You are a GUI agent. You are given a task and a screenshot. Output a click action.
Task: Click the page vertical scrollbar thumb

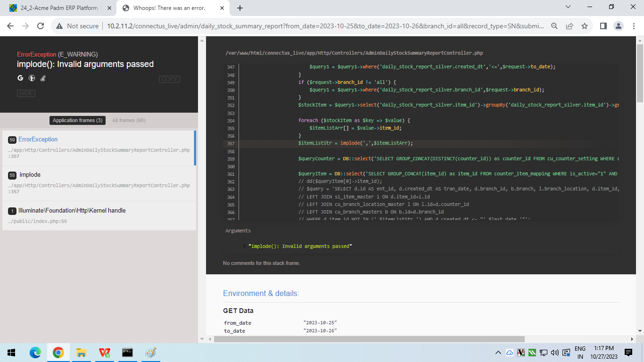640,73
